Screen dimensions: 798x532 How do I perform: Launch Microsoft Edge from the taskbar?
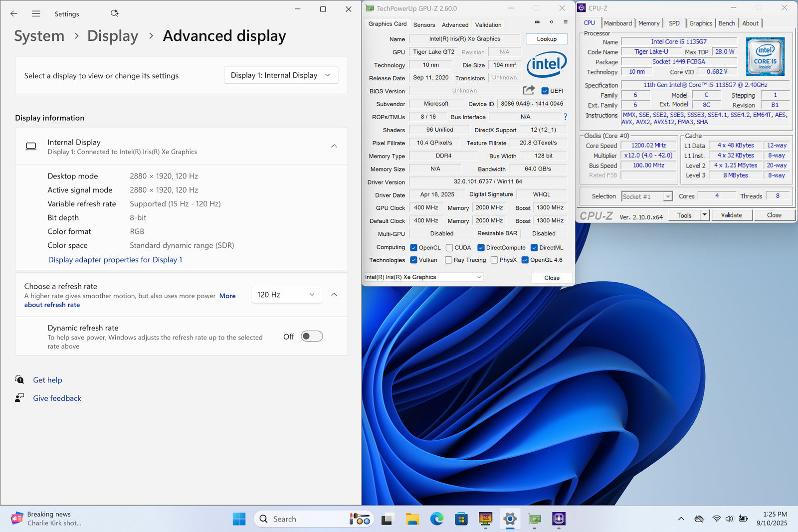436,519
